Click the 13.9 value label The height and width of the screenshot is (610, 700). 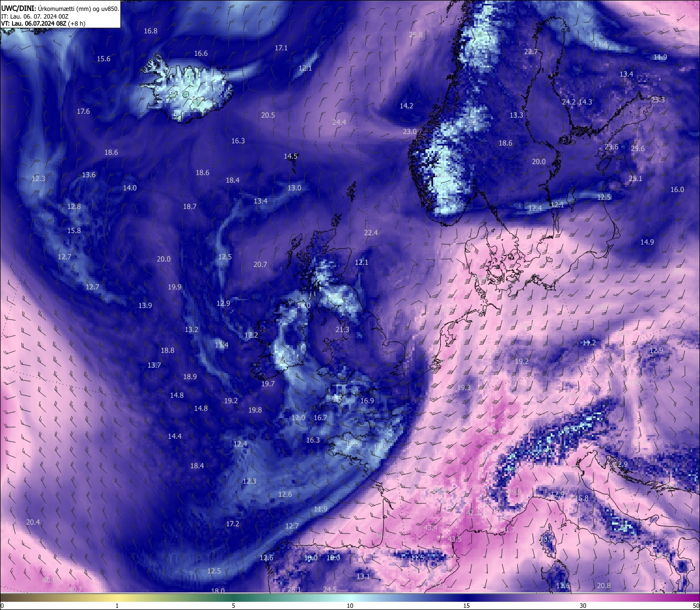click(145, 306)
